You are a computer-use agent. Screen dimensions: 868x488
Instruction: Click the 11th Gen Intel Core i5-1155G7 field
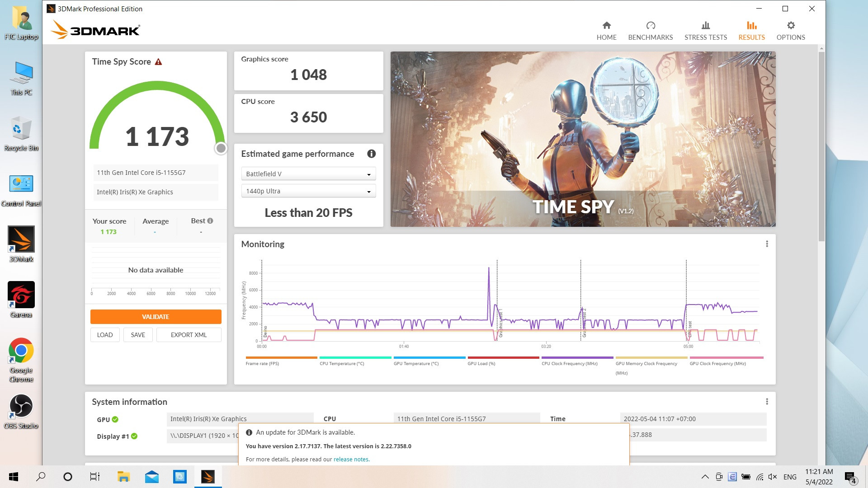[156, 173]
